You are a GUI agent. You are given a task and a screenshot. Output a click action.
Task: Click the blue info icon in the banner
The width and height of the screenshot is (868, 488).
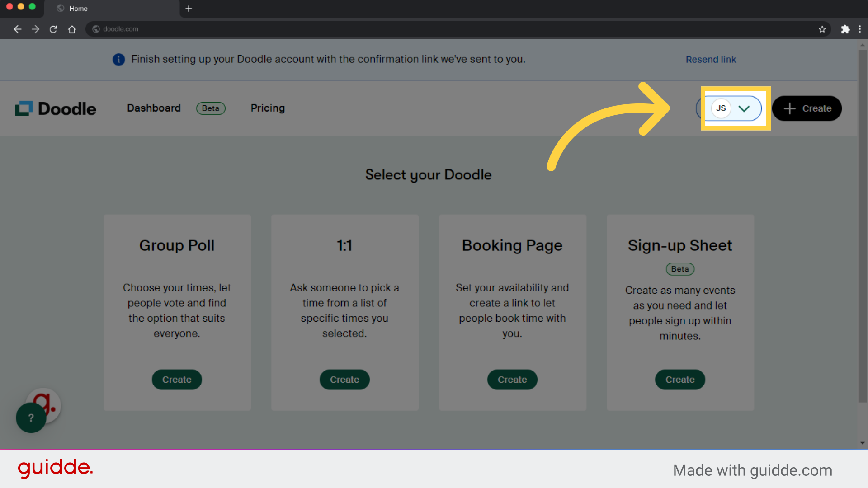pos(118,59)
